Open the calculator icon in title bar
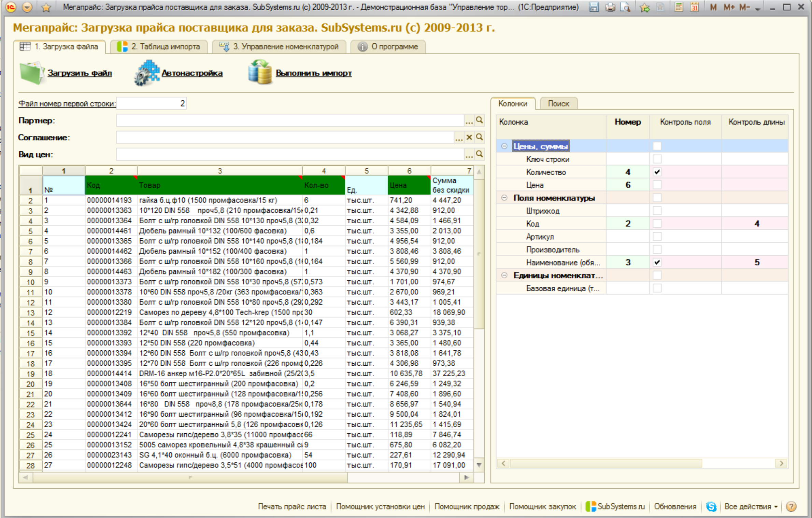Image resolution: width=812 pixels, height=518 pixels. tap(679, 7)
